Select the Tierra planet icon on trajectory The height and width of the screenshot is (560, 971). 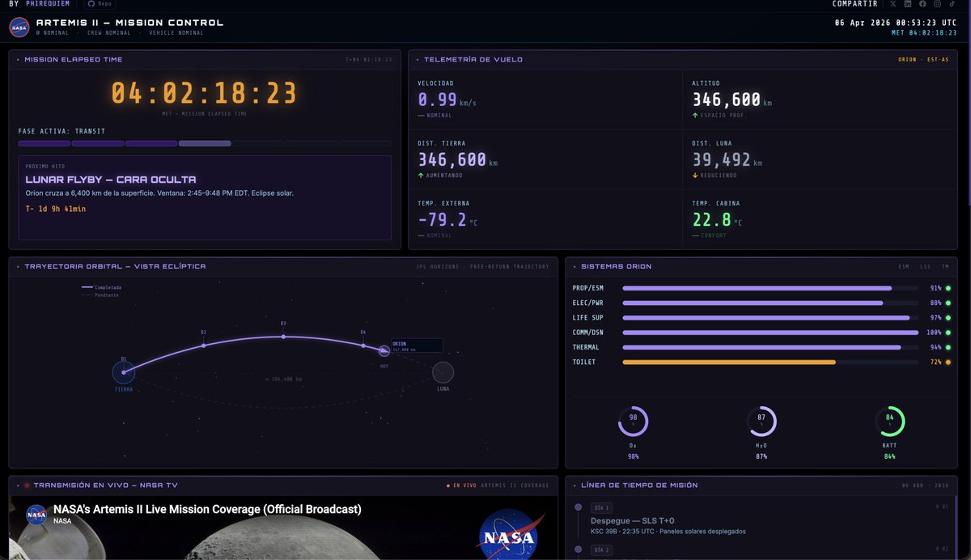coord(124,372)
